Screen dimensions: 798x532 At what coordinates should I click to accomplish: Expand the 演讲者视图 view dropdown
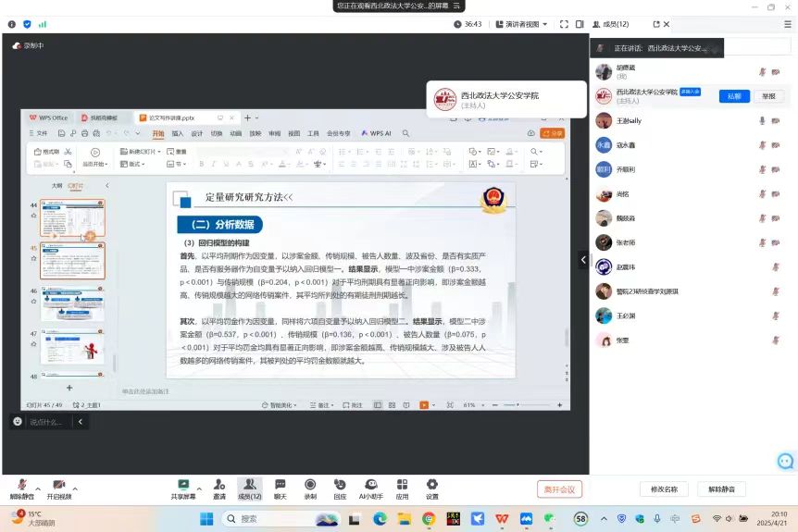pos(521,24)
